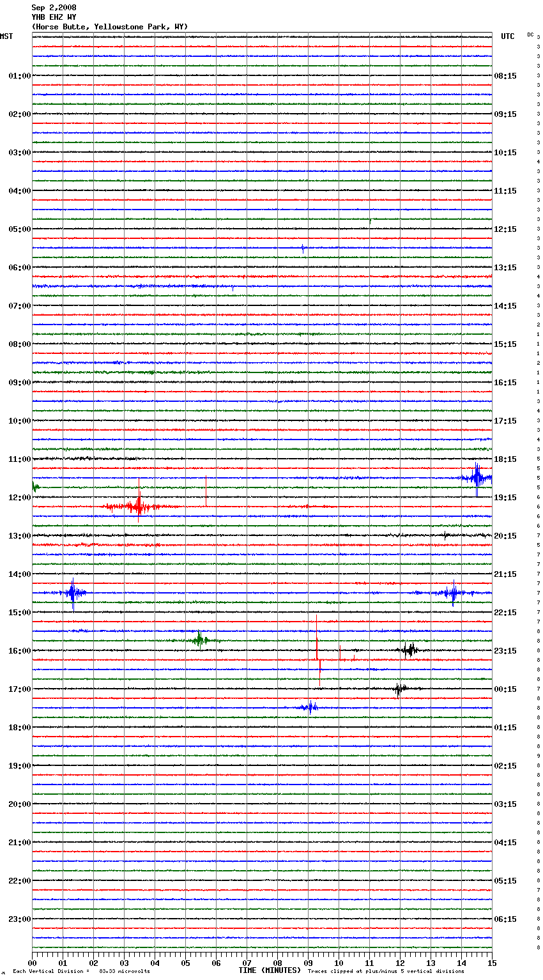Viewport: 543px width, 980px height.
Task: Click the 06:15 UTC time label
Action: [505, 919]
